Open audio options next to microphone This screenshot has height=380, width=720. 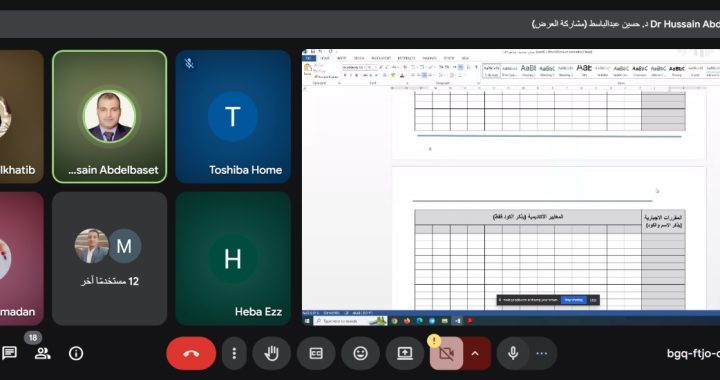[x=542, y=353]
